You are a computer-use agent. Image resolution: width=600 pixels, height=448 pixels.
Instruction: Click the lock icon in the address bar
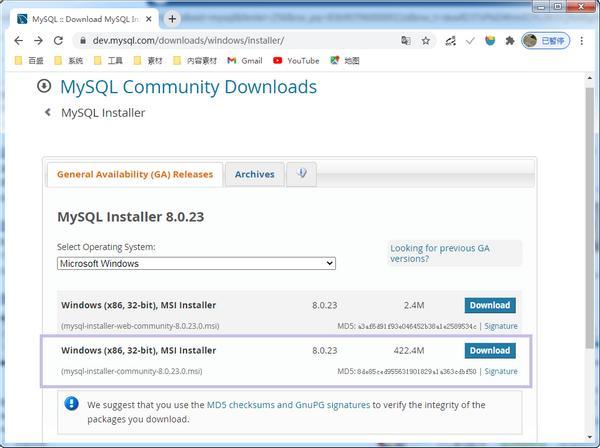(83, 41)
